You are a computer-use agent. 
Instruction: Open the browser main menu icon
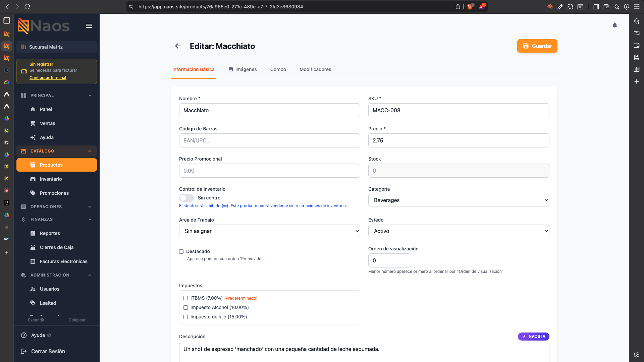637,7
